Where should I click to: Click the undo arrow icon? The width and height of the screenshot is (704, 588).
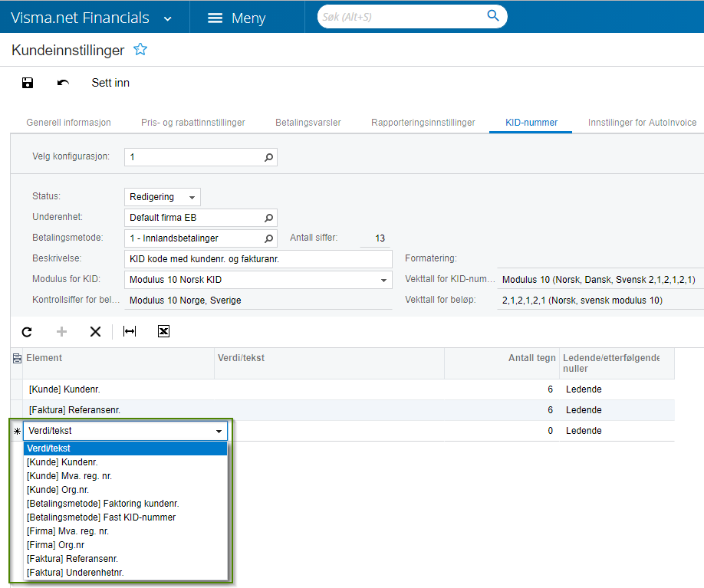(x=63, y=83)
